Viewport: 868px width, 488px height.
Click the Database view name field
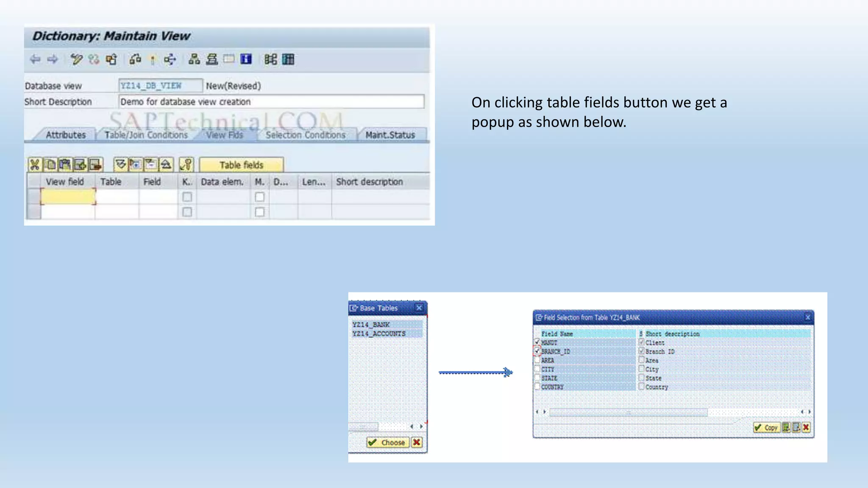[x=160, y=86]
